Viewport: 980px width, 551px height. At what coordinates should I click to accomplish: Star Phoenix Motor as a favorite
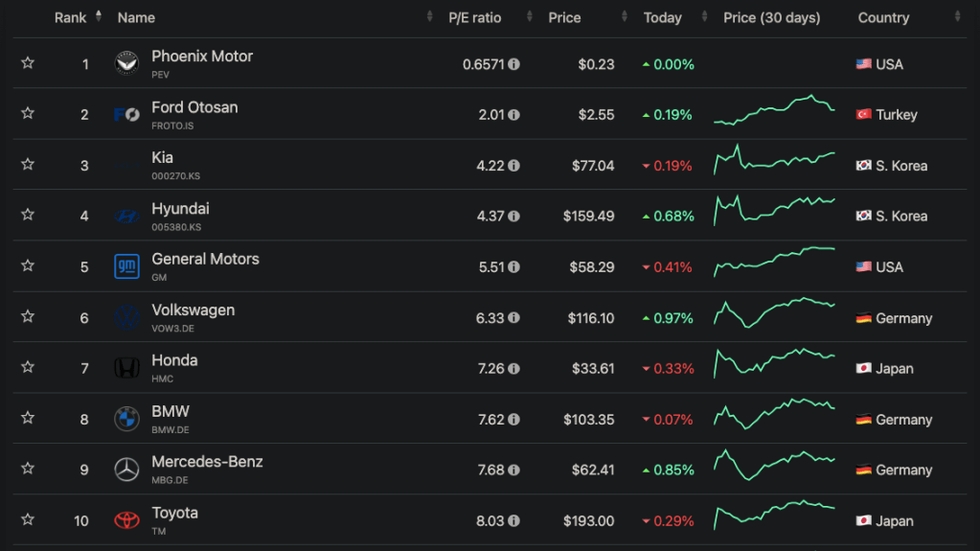28,63
